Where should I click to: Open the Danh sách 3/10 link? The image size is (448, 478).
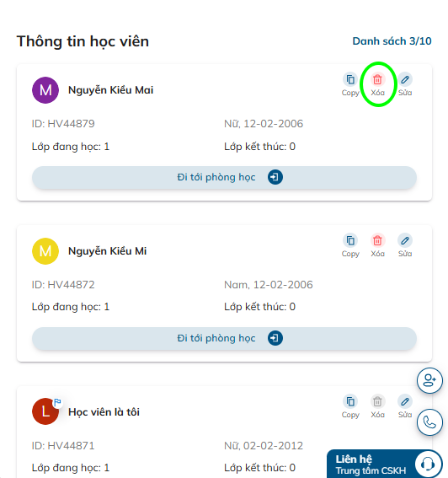[x=392, y=40]
